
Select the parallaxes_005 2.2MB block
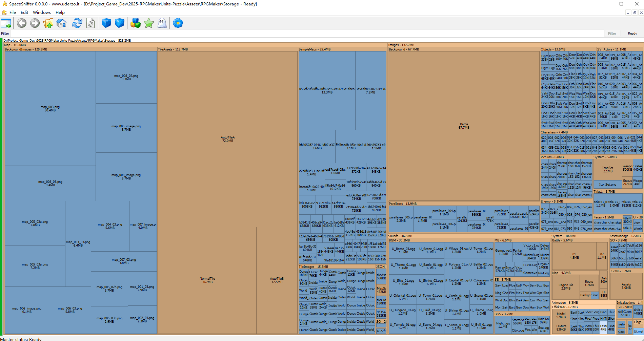click(x=401, y=219)
